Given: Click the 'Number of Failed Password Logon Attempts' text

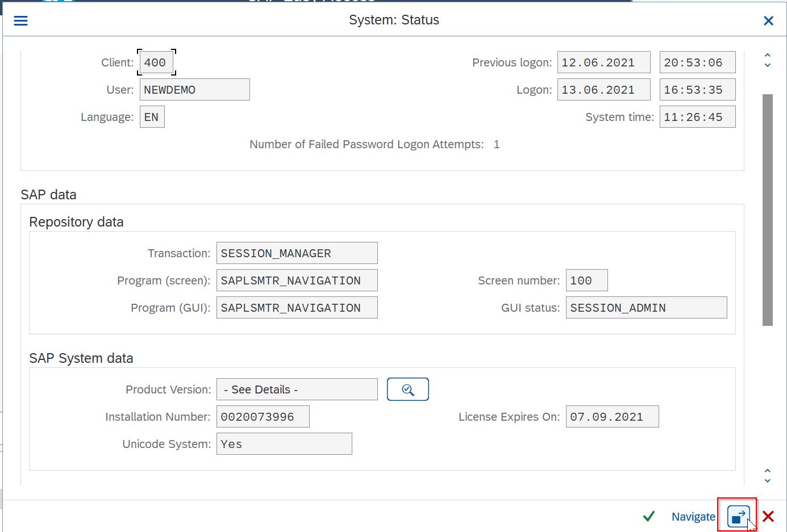Looking at the screenshot, I should (367, 144).
